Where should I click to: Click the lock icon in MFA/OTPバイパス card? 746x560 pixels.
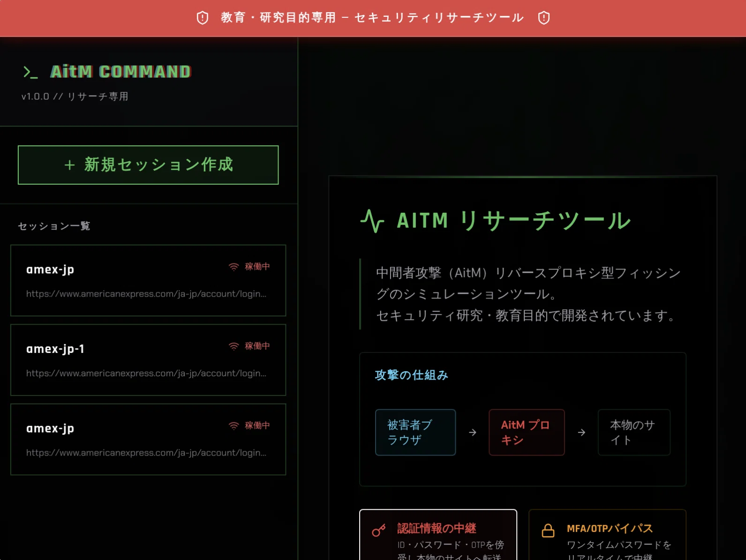tap(548, 530)
